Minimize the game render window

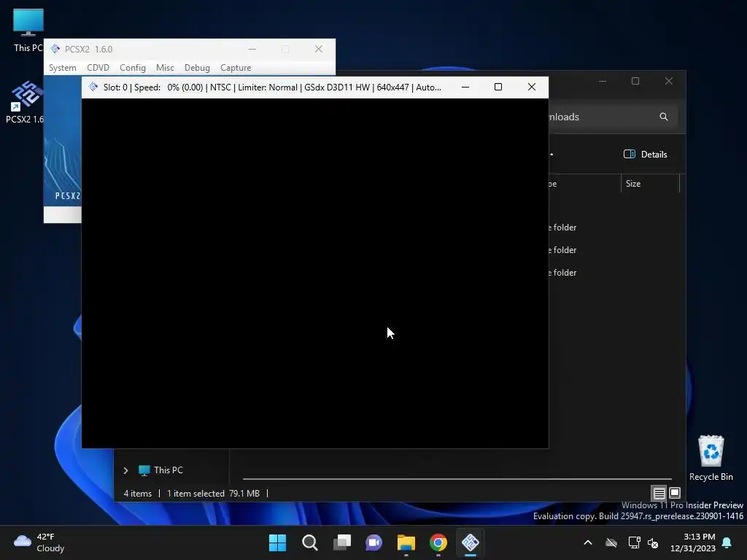tap(465, 87)
